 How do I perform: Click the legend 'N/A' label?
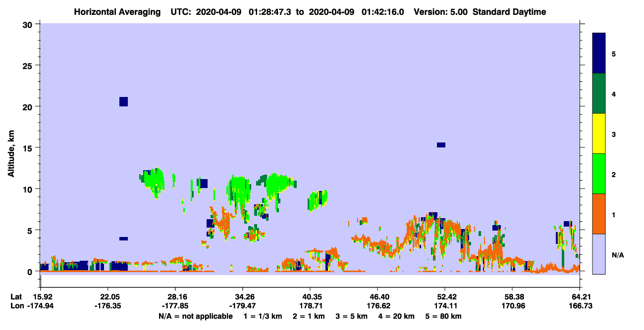pos(617,255)
